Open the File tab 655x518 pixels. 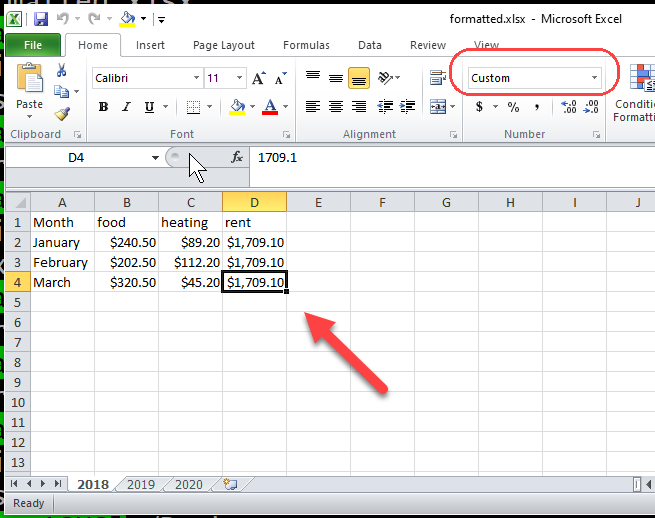pos(33,45)
